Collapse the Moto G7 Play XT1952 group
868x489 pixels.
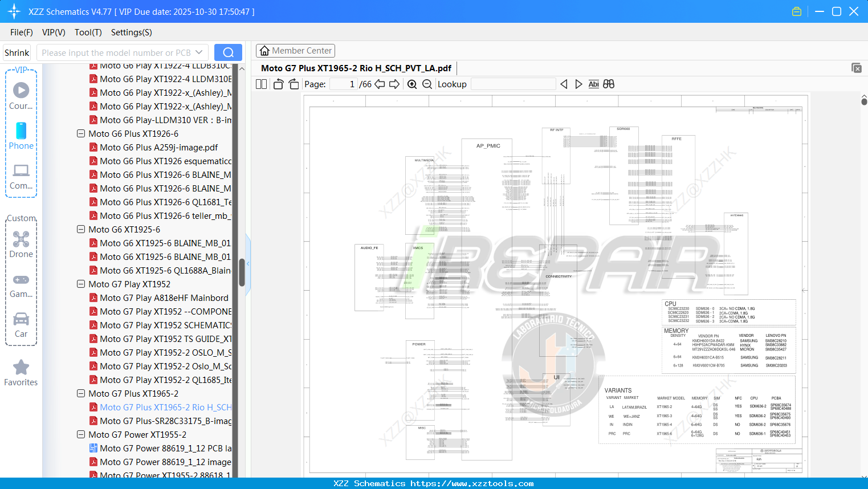(81, 284)
